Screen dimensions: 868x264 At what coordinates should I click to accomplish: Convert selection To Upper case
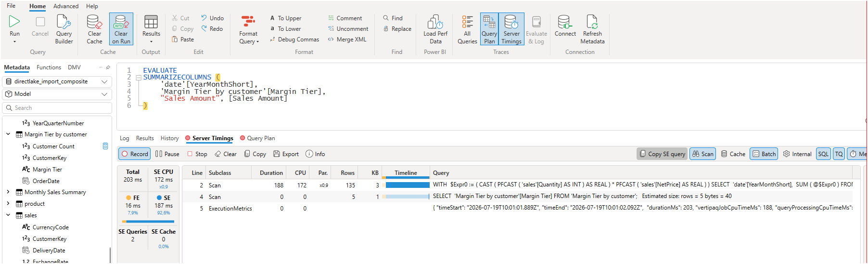pos(286,18)
